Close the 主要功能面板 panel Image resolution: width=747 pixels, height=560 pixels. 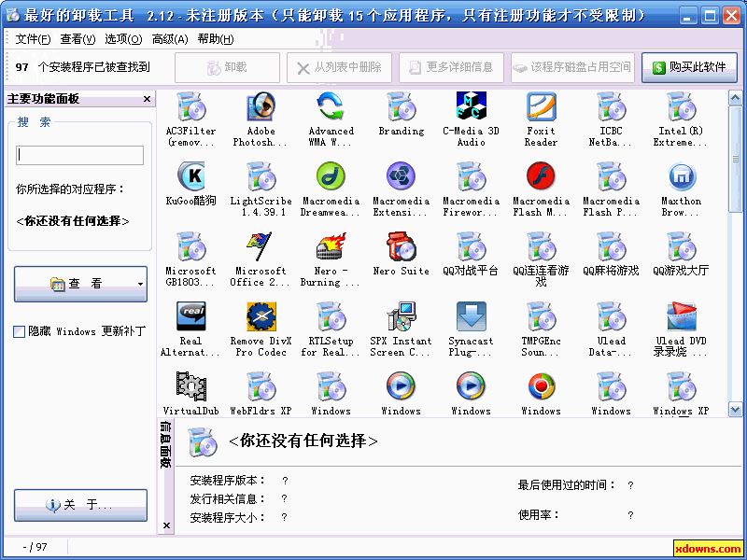(147, 99)
